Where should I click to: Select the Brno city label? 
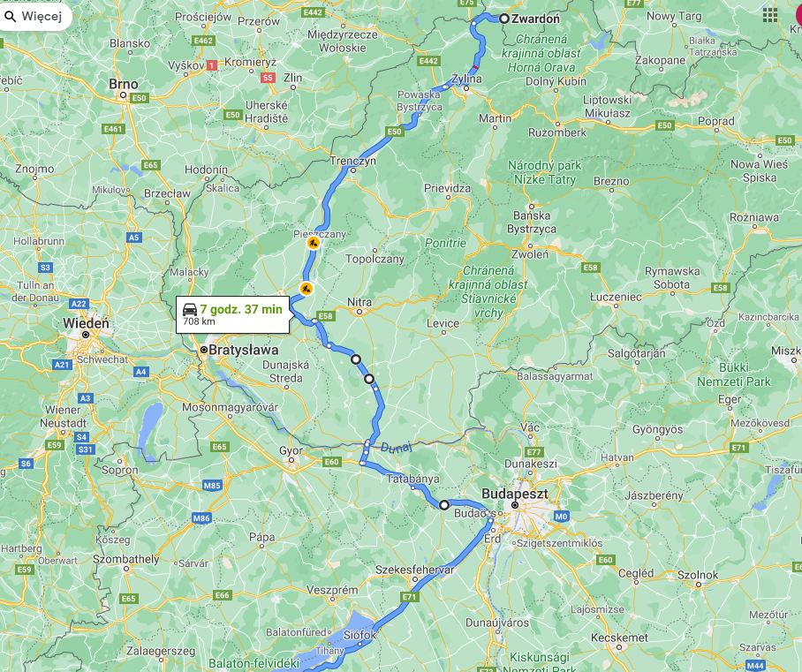coord(124,84)
